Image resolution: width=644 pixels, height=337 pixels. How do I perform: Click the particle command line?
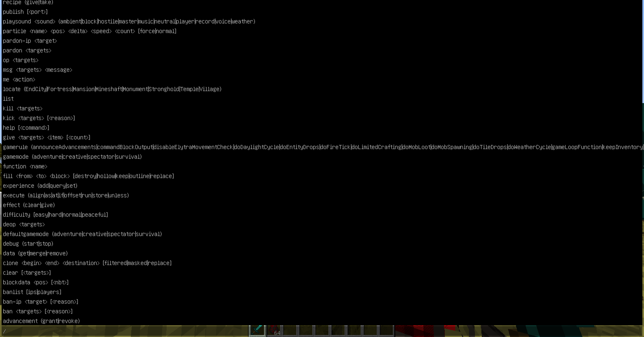click(x=90, y=31)
